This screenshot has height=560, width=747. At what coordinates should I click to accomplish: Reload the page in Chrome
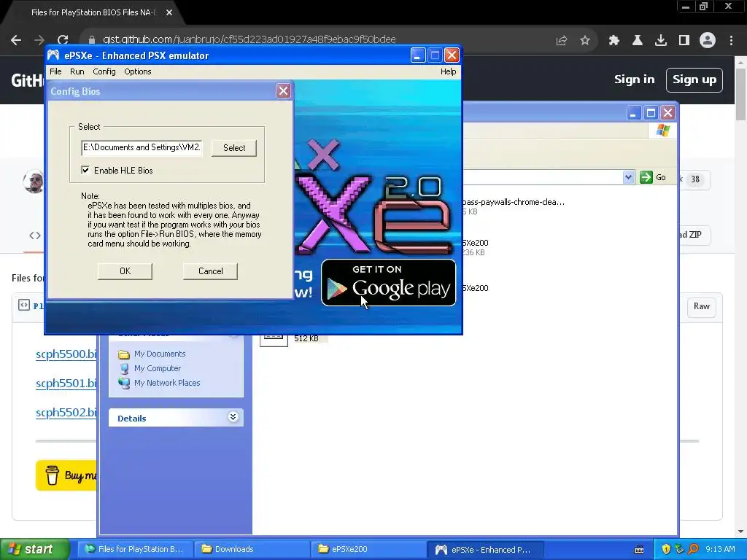63,41
